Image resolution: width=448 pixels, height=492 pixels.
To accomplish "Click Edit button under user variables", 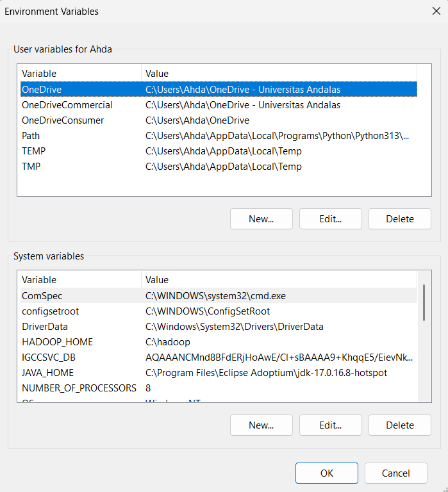I will pos(330,219).
